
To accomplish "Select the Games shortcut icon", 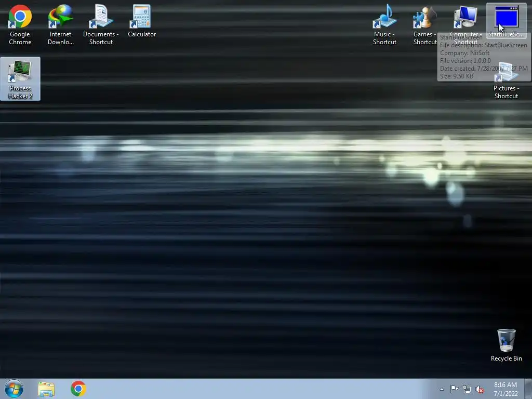I will pyautogui.click(x=425, y=25).
